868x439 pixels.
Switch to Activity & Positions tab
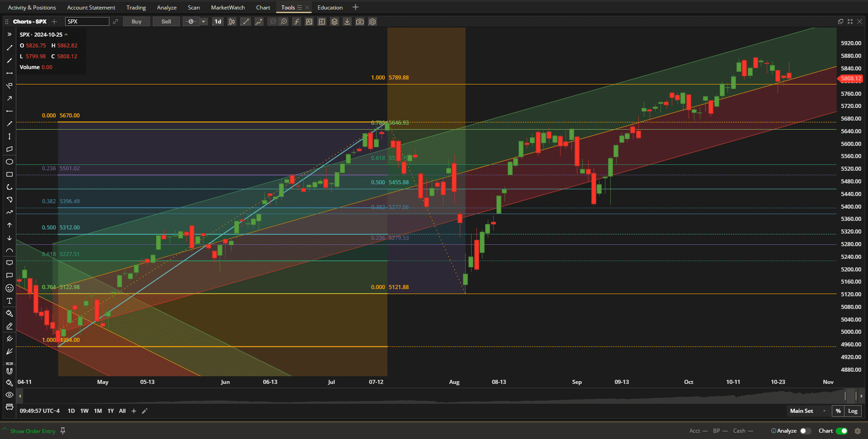[x=32, y=8]
